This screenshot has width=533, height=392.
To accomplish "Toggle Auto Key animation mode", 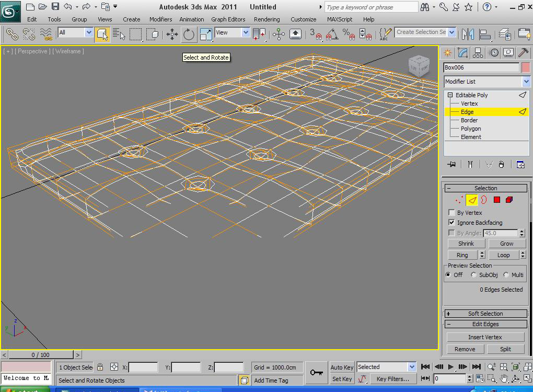I will [342, 367].
